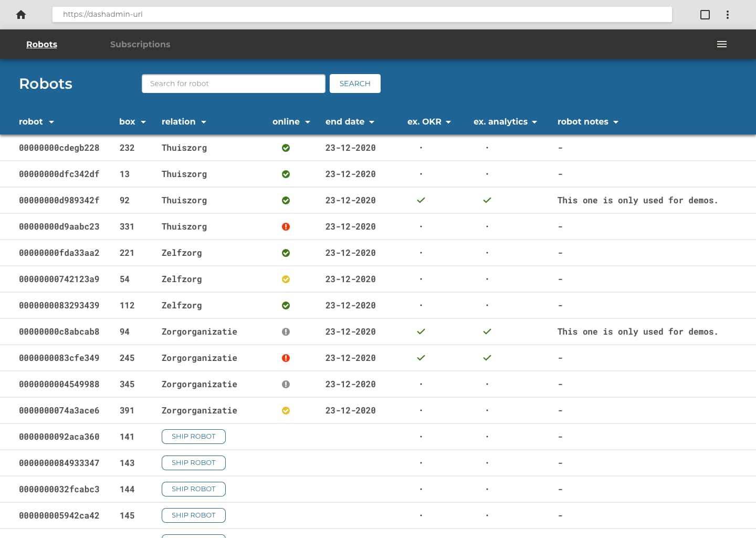Click green status icon for robot 0000000083293439

tap(286, 305)
